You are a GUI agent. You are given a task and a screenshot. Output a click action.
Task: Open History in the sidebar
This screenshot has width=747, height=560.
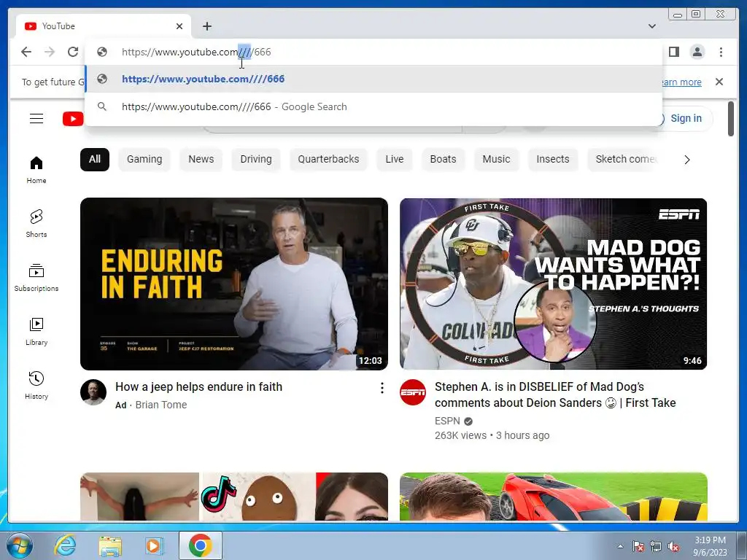coord(36,385)
